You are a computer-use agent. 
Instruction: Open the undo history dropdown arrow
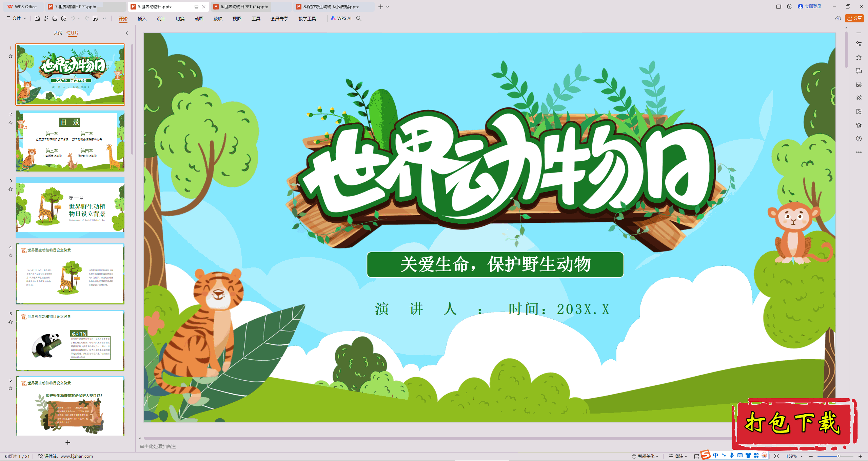(79, 18)
